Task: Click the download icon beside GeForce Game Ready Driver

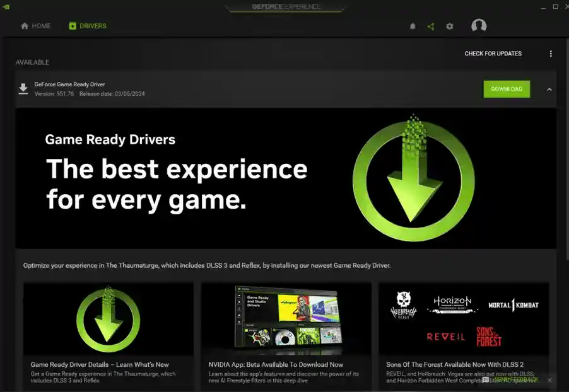Action: pyautogui.click(x=23, y=88)
